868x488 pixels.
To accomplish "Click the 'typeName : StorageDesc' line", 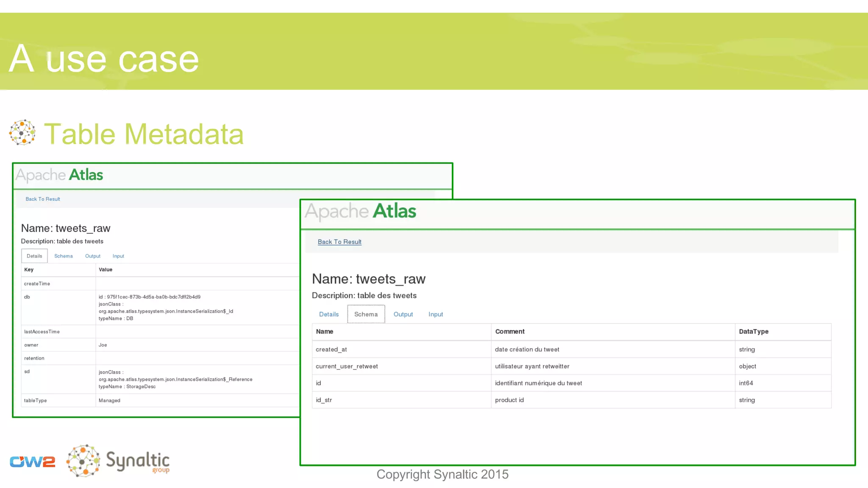I will (127, 387).
